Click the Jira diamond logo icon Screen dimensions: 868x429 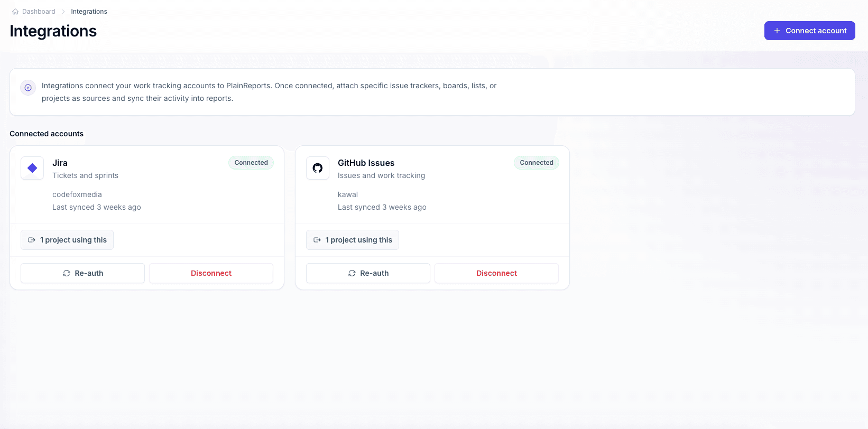[x=32, y=168]
